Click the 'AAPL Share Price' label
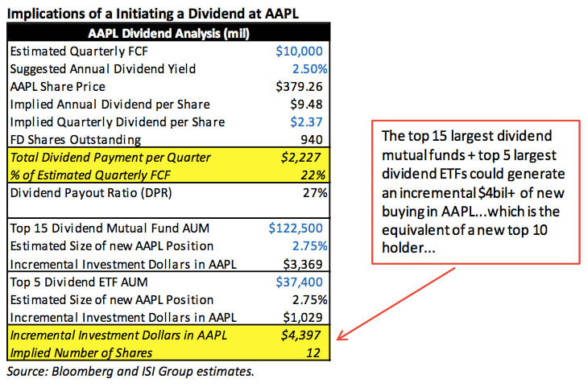Image resolution: width=588 pixels, height=387 pixels. coord(58,87)
